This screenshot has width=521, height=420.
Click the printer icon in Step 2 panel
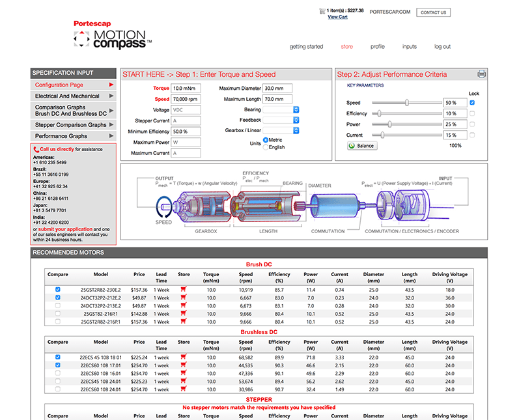tap(481, 74)
